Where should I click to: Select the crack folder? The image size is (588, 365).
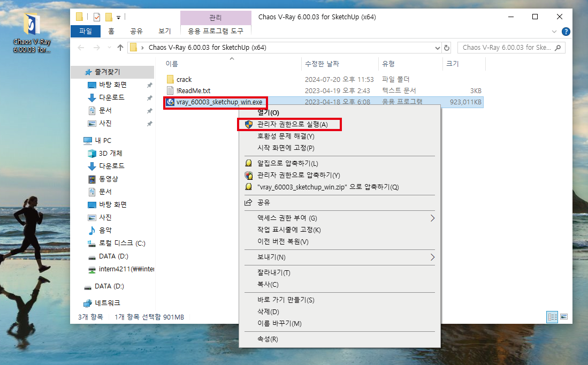click(x=184, y=80)
